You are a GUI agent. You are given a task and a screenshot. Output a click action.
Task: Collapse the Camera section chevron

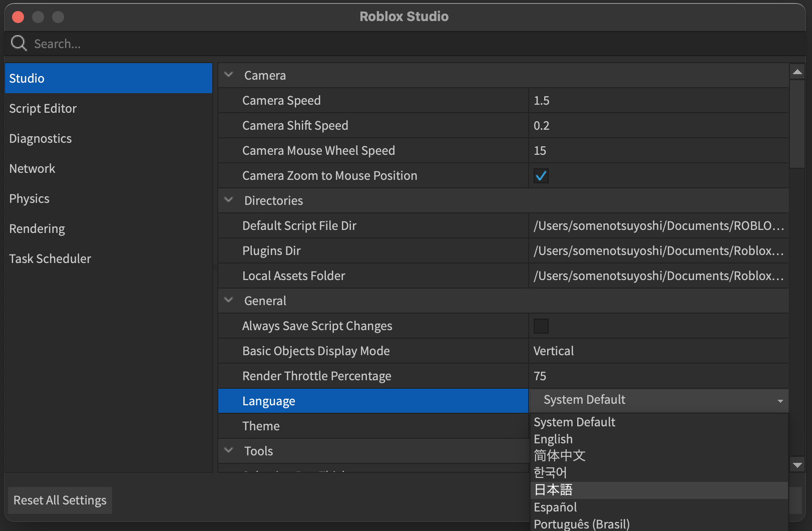pyautogui.click(x=229, y=75)
